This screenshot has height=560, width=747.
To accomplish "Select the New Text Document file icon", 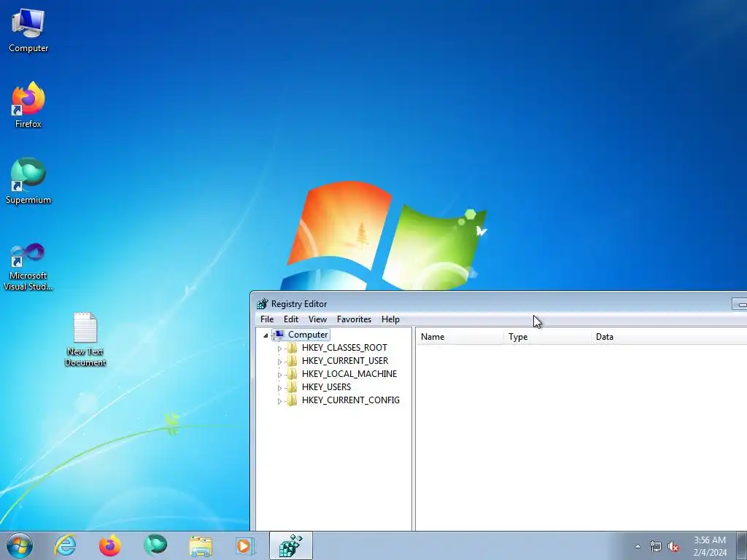I will [x=85, y=339].
